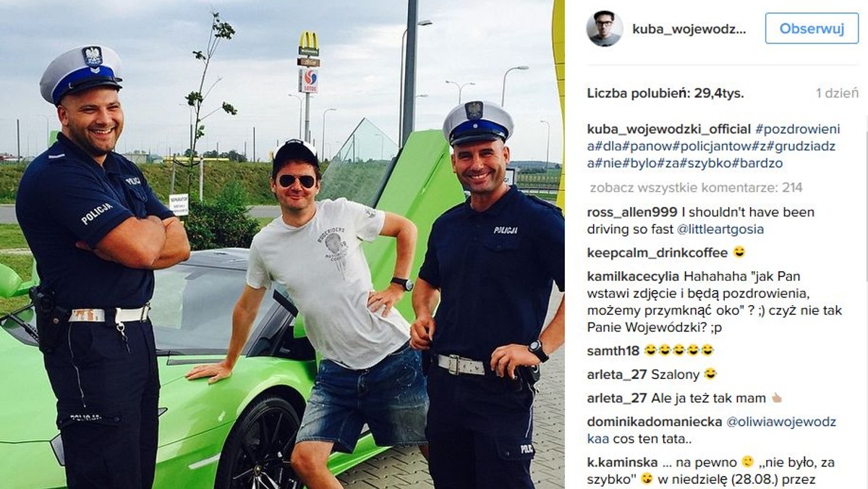
Task: Open ross_allen999 commenter profile
Action: point(632,213)
